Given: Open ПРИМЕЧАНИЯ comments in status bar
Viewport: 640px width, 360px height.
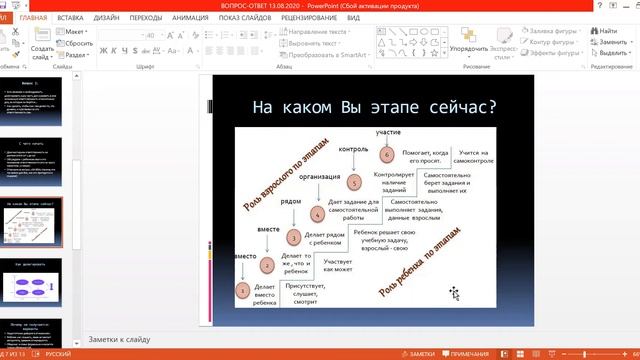Looking at the screenshot, I should tap(465, 354).
